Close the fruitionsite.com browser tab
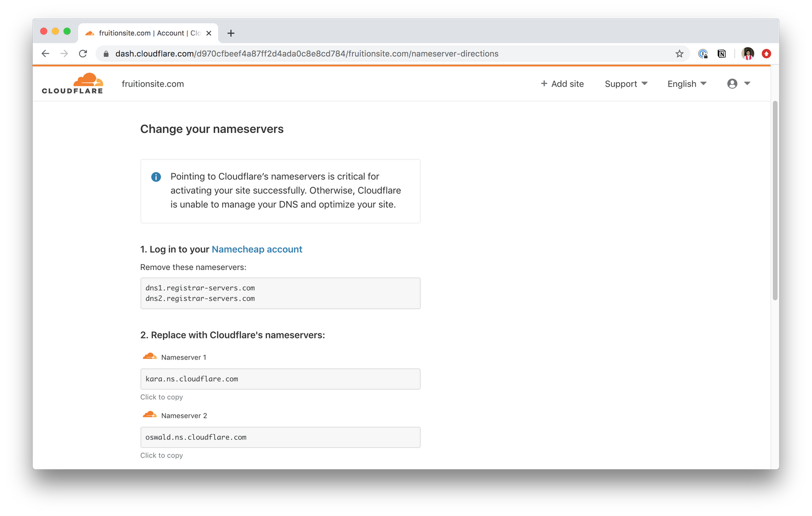This screenshot has width=812, height=516. [x=209, y=33]
